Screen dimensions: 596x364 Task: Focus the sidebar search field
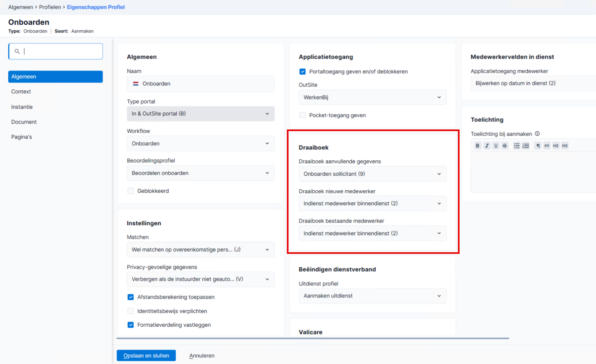[56, 51]
